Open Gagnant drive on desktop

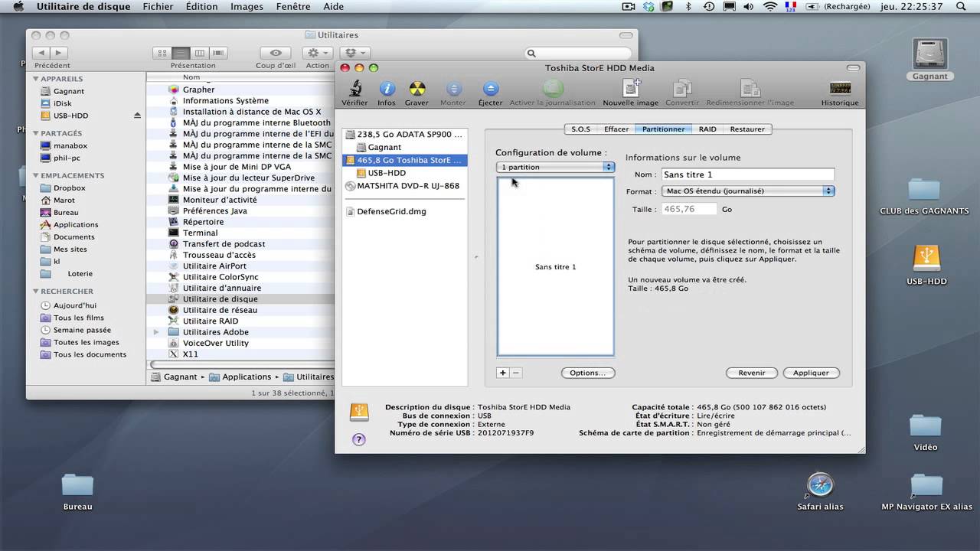coord(930,54)
